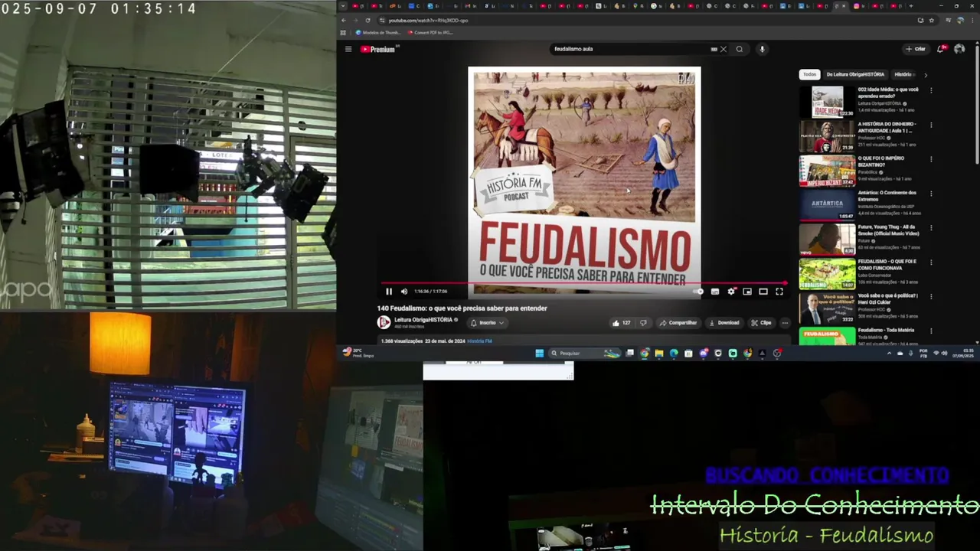The image size is (980, 551).
Task: Click the magnifier search button
Action: tap(740, 49)
